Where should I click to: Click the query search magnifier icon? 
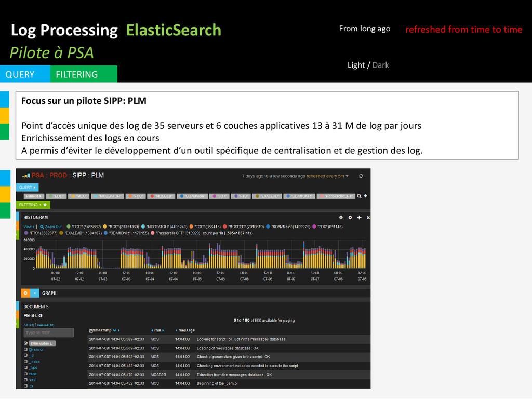click(360, 196)
